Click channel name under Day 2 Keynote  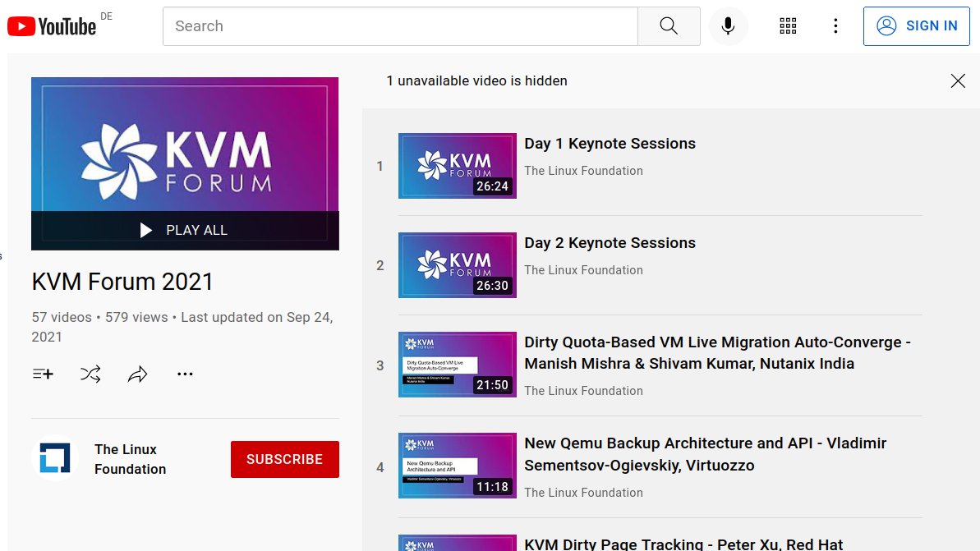tap(583, 270)
